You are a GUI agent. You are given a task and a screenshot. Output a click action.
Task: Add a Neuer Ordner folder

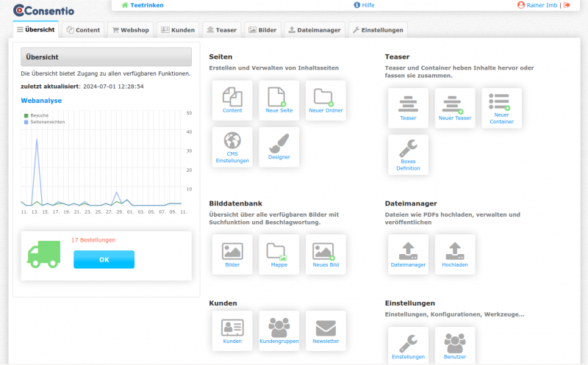point(326,101)
